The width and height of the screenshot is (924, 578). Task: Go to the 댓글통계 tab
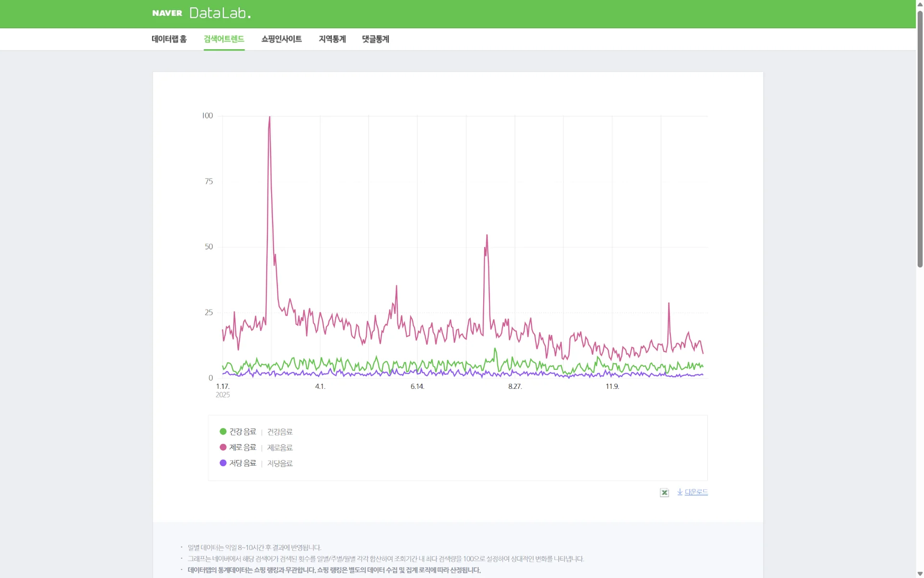point(375,39)
